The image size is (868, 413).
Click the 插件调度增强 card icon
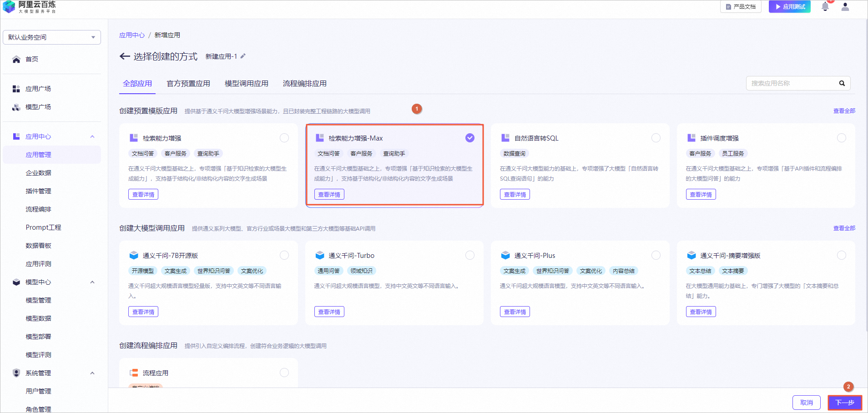pyautogui.click(x=691, y=138)
